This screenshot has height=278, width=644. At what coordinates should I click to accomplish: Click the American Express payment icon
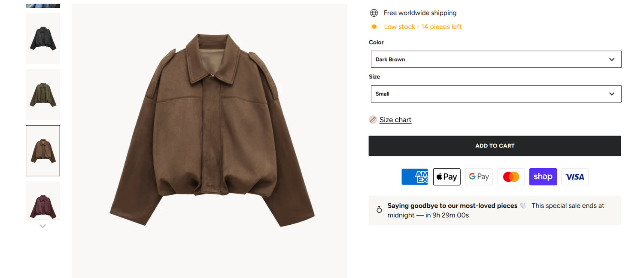[415, 177]
